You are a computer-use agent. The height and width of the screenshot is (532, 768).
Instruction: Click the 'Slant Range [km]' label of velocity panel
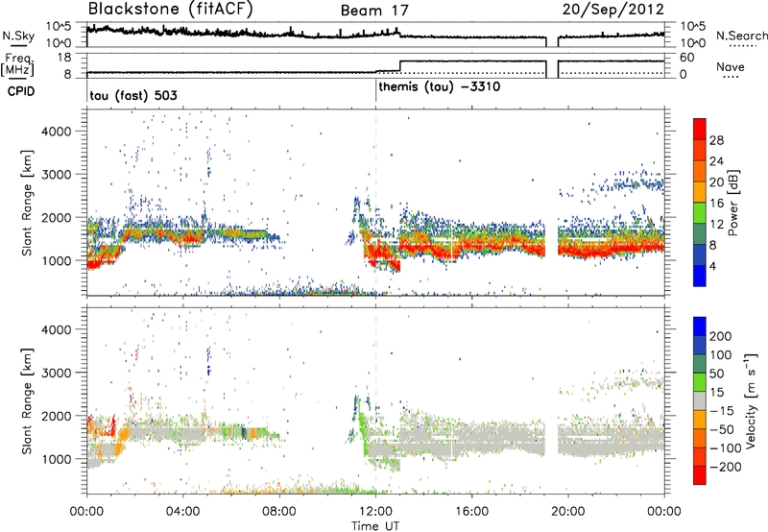[27, 400]
